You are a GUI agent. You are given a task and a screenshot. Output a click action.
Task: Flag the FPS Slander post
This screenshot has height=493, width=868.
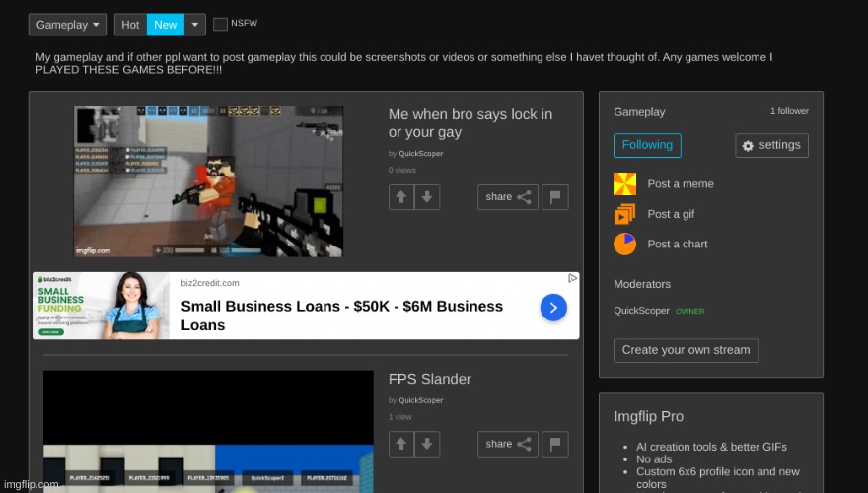point(555,444)
